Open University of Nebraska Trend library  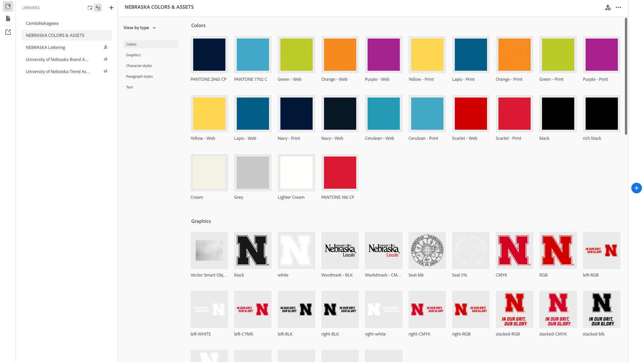point(58,71)
